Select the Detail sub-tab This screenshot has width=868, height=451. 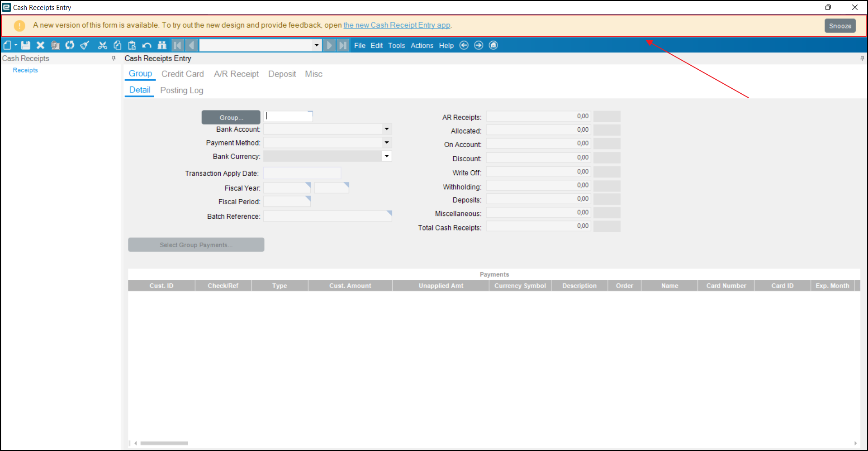tap(139, 90)
